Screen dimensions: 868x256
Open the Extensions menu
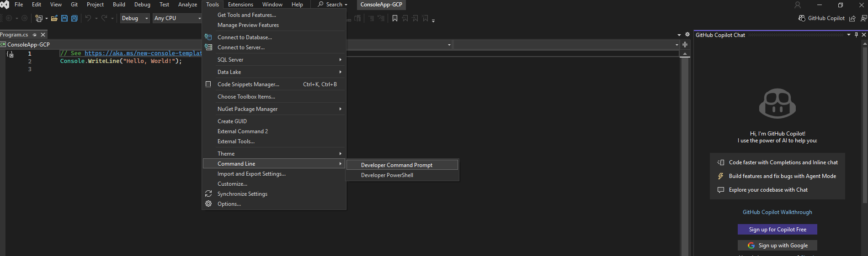click(240, 5)
